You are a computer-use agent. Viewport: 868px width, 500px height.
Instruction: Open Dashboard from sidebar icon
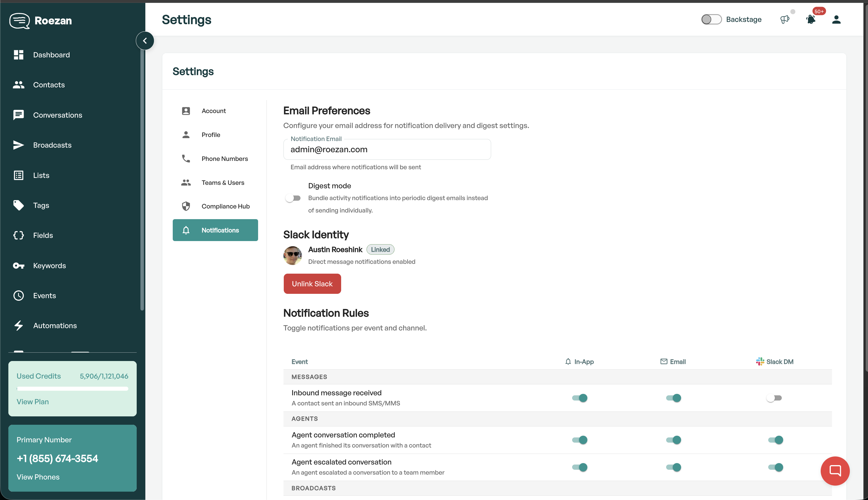click(x=18, y=55)
